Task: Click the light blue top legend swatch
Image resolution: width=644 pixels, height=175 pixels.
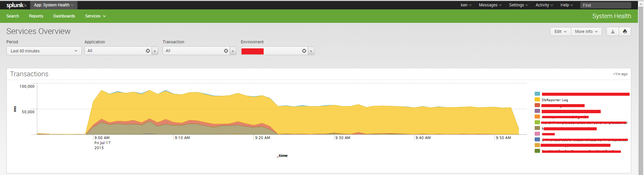Action: 537,94
